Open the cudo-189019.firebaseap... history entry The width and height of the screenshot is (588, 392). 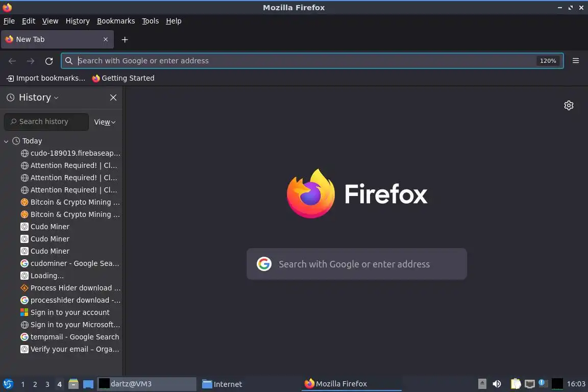[x=70, y=153]
